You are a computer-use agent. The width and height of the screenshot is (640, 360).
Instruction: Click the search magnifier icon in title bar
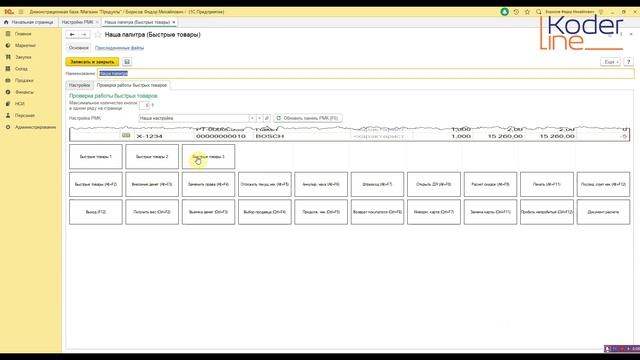(x=539, y=12)
